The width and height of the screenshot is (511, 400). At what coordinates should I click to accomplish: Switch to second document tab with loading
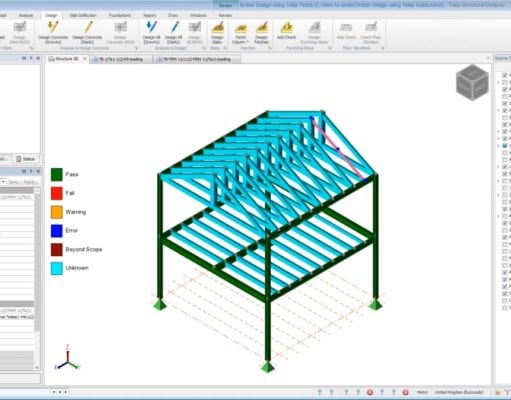click(x=121, y=59)
